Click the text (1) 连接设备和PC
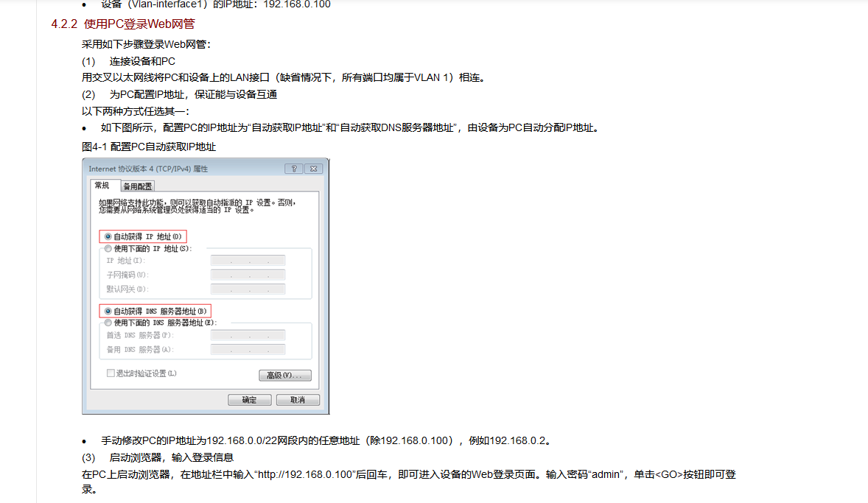This screenshot has height=503, width=868. pyautogui.click(x=128, y=61)
